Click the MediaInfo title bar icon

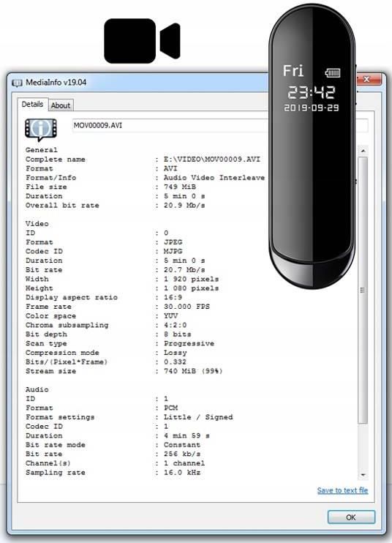pyautogui.click(x=17, y=83)
